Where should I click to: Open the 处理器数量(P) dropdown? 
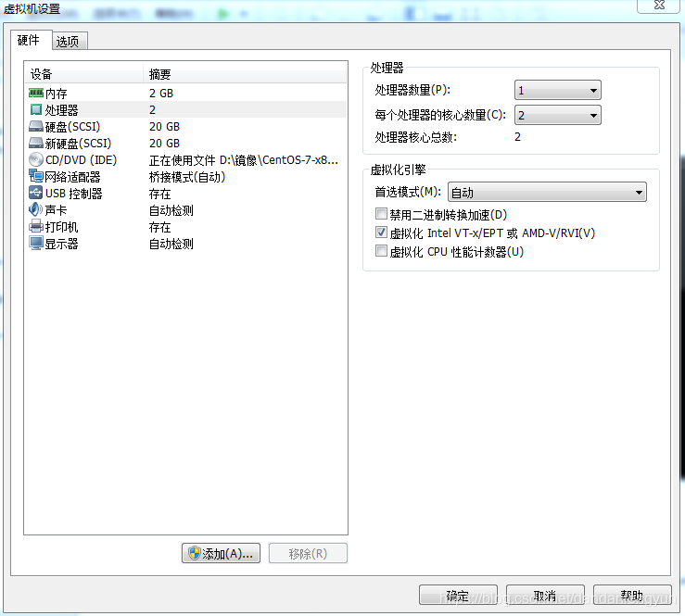click(x=557, y=91)
